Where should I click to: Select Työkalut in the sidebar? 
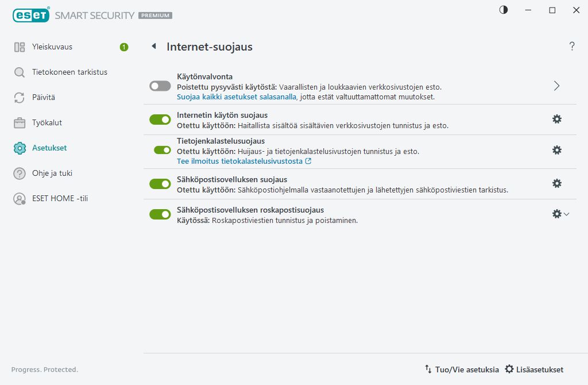(x=47, y=122)
